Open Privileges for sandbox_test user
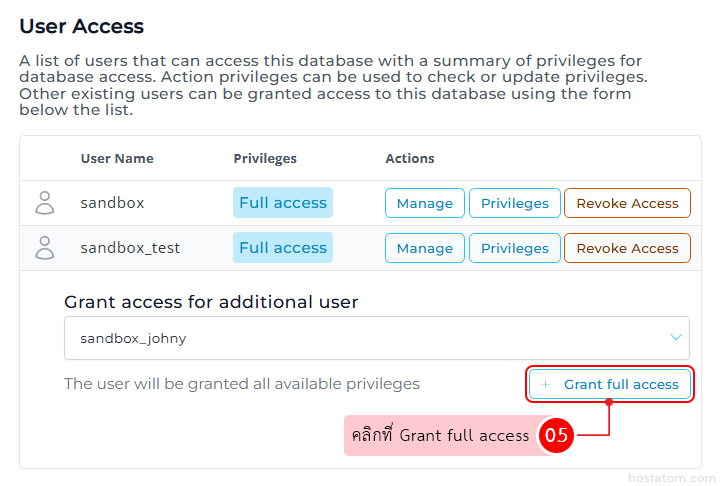This screenshot has width=720, height=486. click(514, 248)
